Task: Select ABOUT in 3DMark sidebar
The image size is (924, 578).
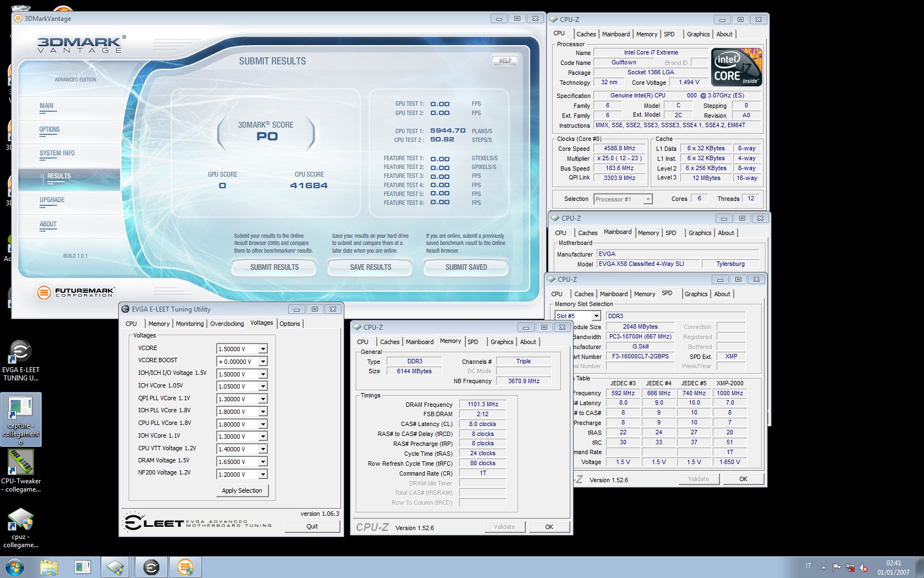Action: [x=48, y=225]
